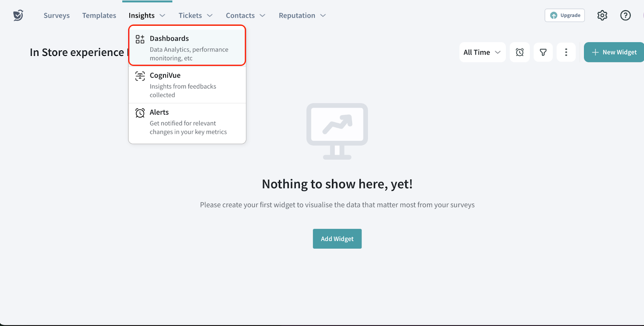Click the Add Widget button
The image size is (644, 326).
tap(337, 239)
